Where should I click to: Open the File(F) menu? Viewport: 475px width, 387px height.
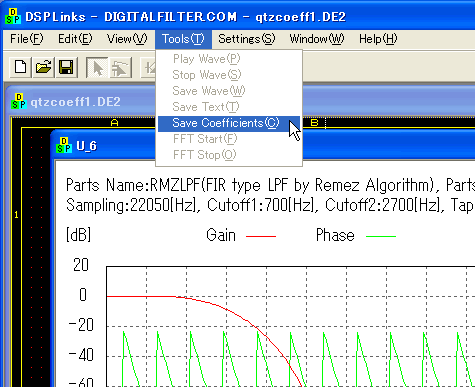pos(27,39)
